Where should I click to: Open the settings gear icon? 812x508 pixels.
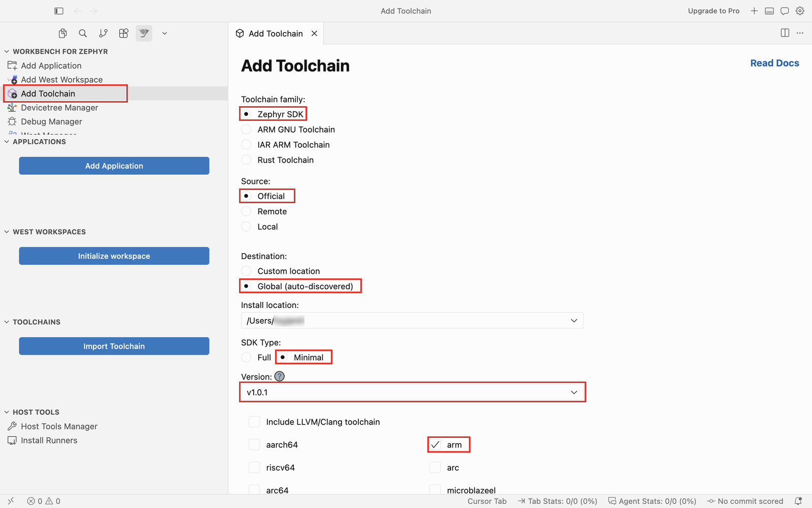tap(800, 11)
